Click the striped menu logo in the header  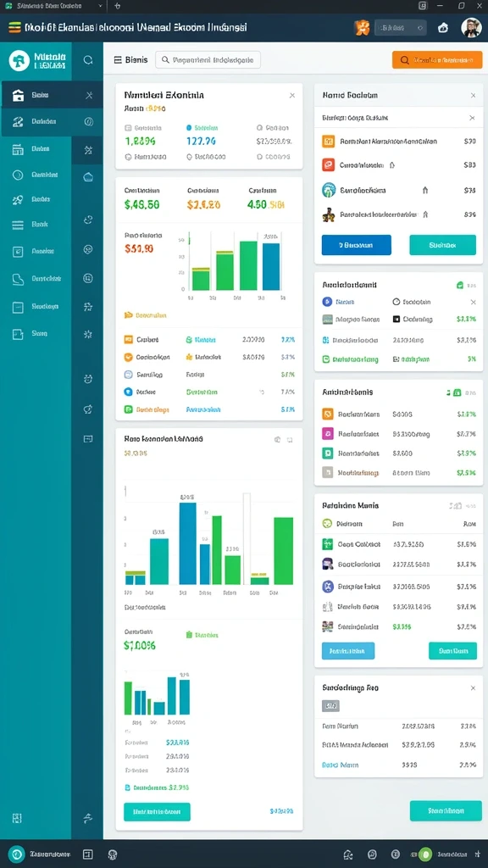tap(14, 27)
